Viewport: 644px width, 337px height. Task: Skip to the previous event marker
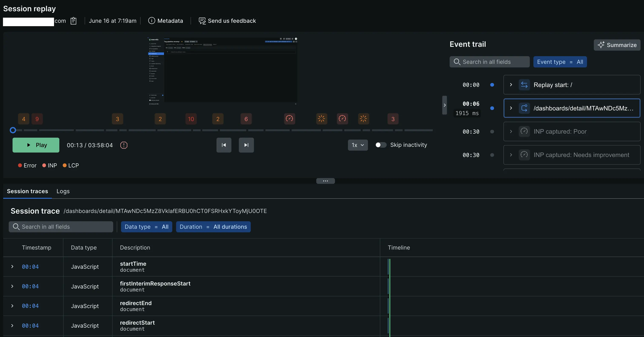coord(224,145)
